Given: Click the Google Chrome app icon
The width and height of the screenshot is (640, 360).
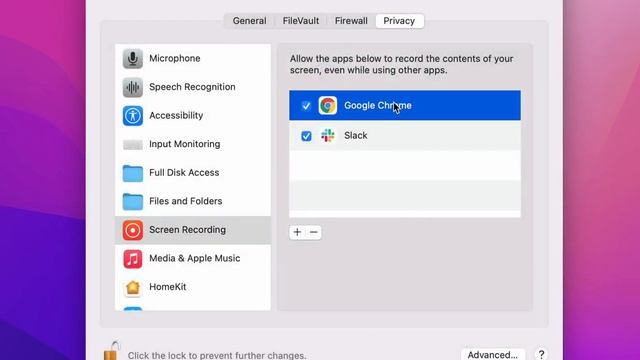Looking at the screenshot, I should coord(328,105).
